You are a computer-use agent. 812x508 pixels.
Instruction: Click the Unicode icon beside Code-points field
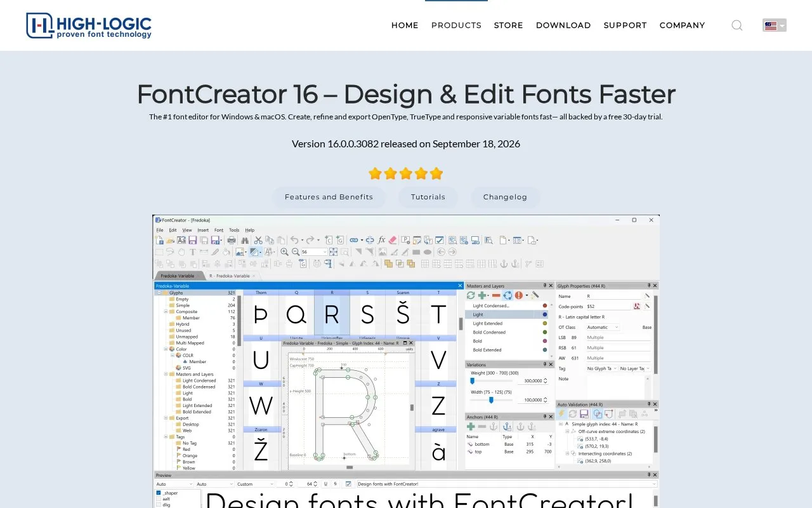(x=637, y=306)
